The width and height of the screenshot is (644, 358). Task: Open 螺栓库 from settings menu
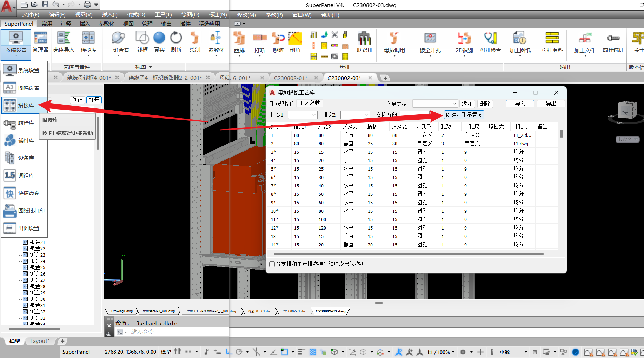coord(24,123)
